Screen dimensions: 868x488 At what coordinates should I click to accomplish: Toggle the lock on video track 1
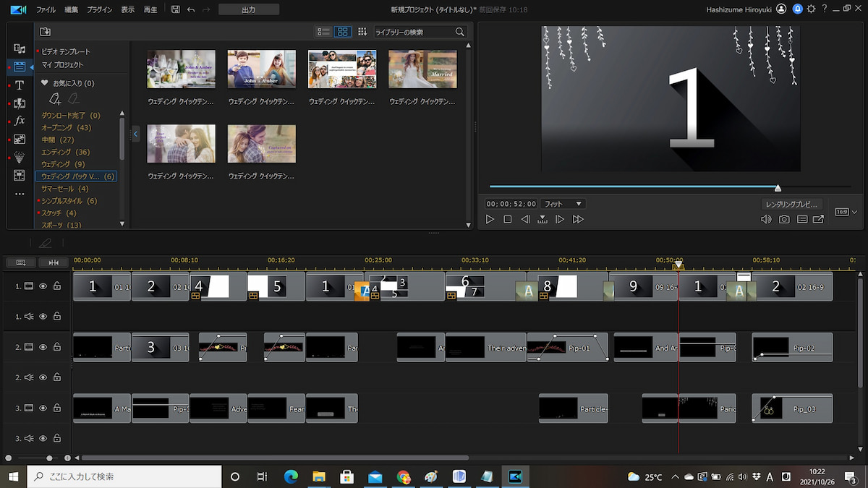(56, 286)
